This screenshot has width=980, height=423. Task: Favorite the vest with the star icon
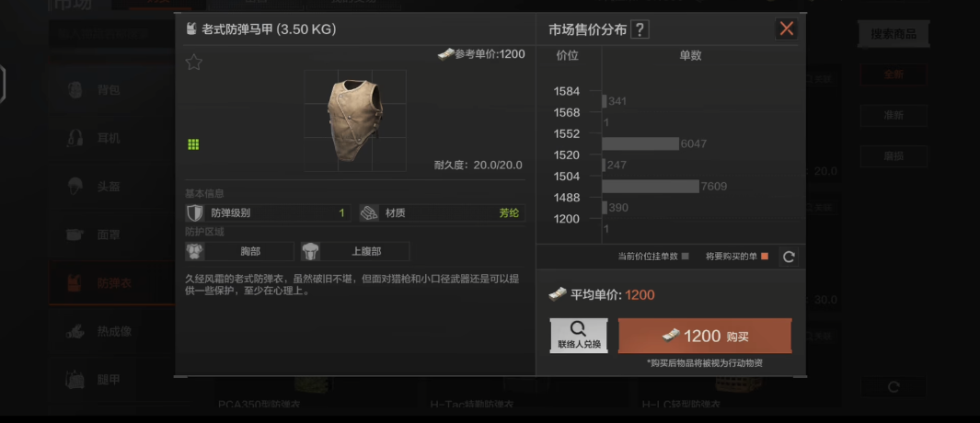click(x=194, y=62)
